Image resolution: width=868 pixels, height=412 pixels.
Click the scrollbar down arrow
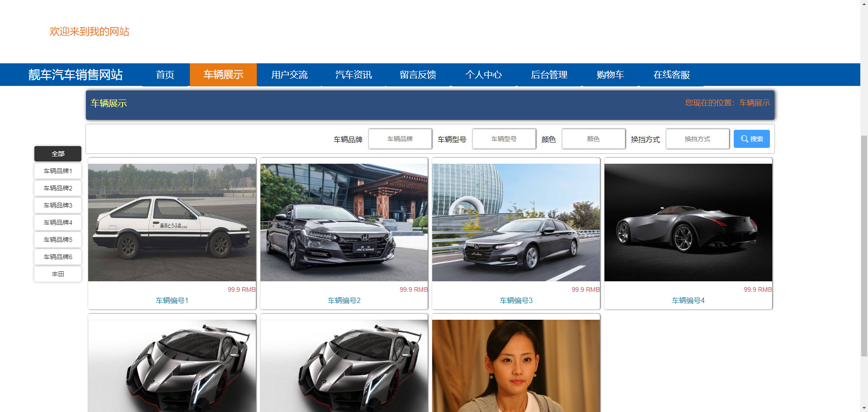tap(864, 408)
